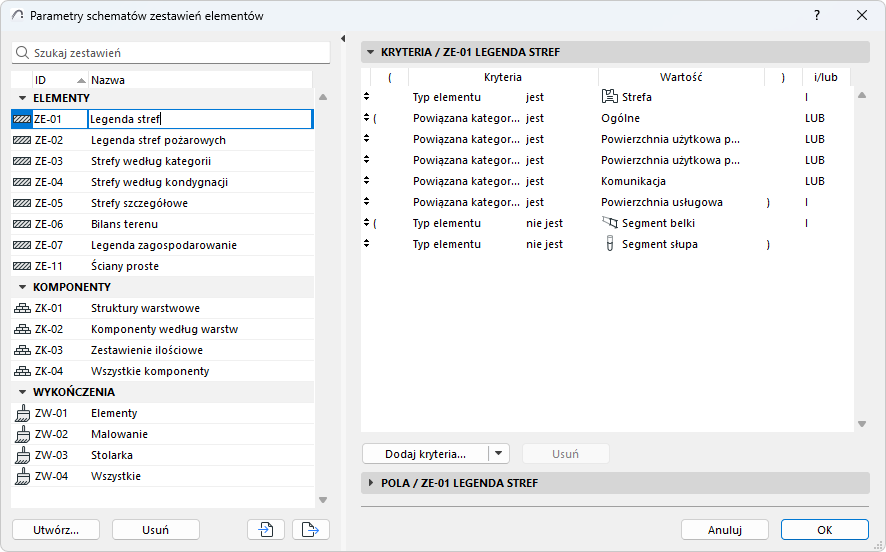Collapse the KRYTERIA / ZE-01 LEGENDA STREF panel
This screenshot has width=886, height=552.
point(371,52)
